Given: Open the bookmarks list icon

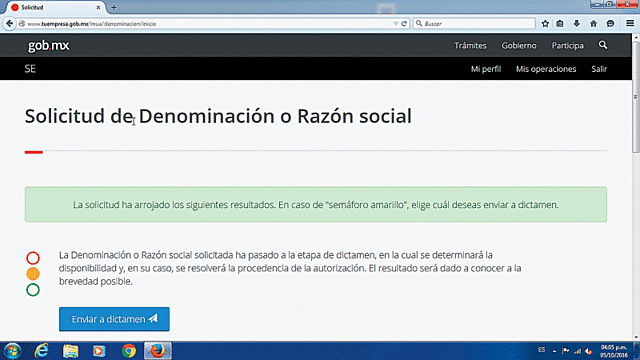Looking at the screenshot, I should (x=560, y=24).
